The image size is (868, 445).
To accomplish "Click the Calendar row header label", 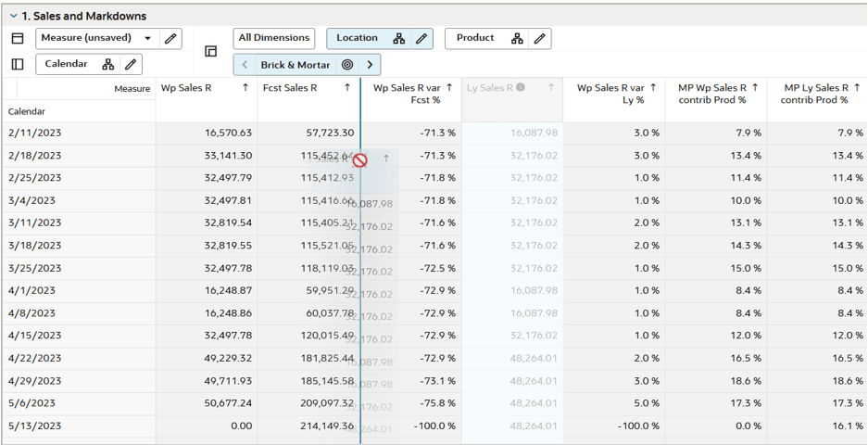I will click(x=27, y=111).
